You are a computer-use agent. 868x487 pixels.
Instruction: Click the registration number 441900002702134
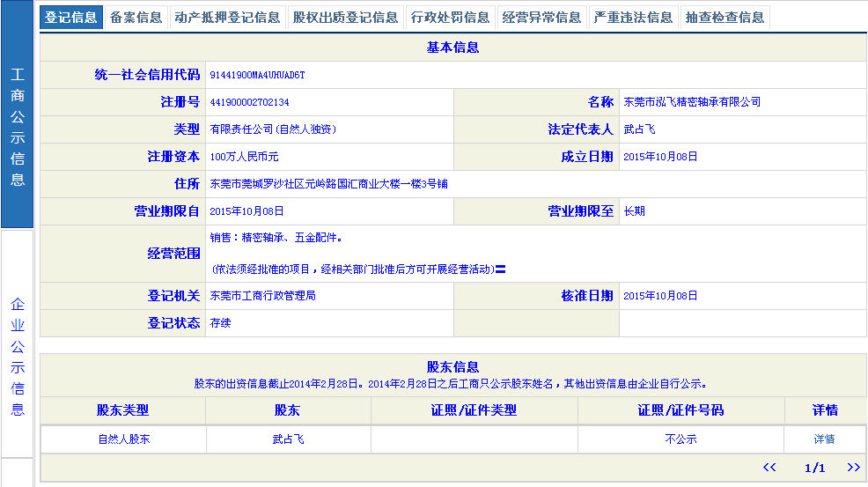(249, 102)
